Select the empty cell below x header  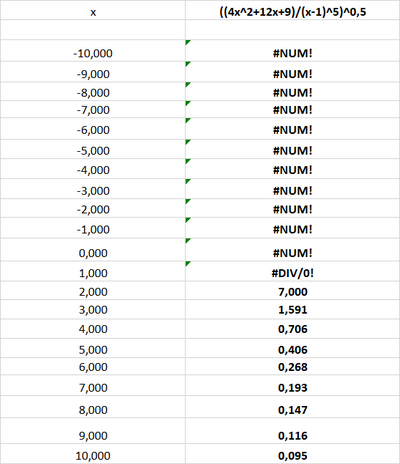click(x=93, y=30)
